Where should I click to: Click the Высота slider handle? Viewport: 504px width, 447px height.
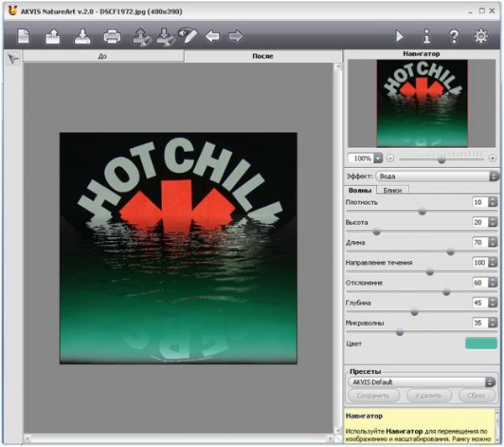[376, 232]
